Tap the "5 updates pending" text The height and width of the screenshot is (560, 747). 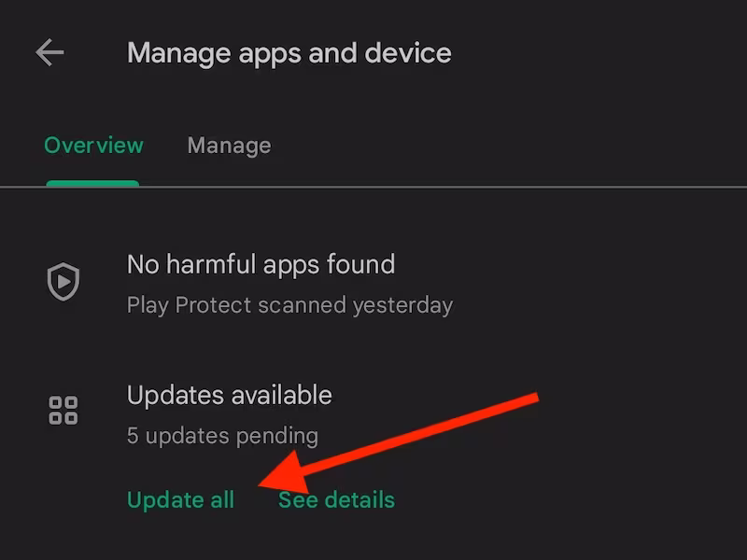click(222, 436)
